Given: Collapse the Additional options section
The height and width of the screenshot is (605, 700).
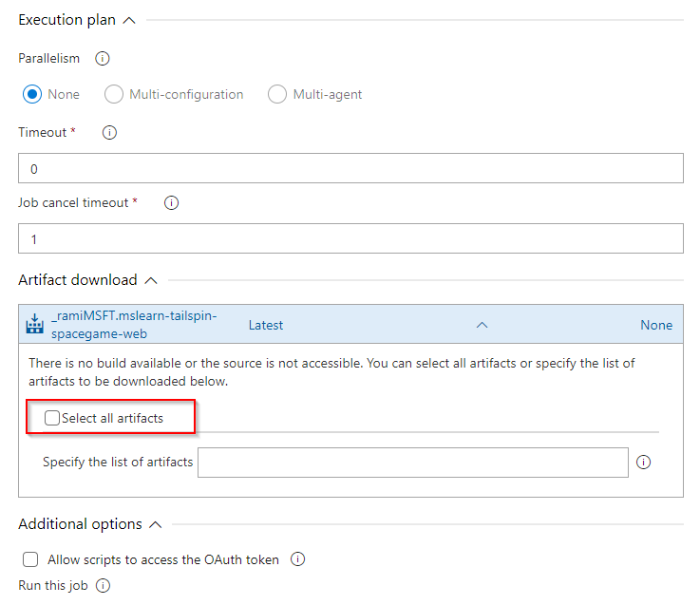Looking at the screenshot, I should click(156, 524).
